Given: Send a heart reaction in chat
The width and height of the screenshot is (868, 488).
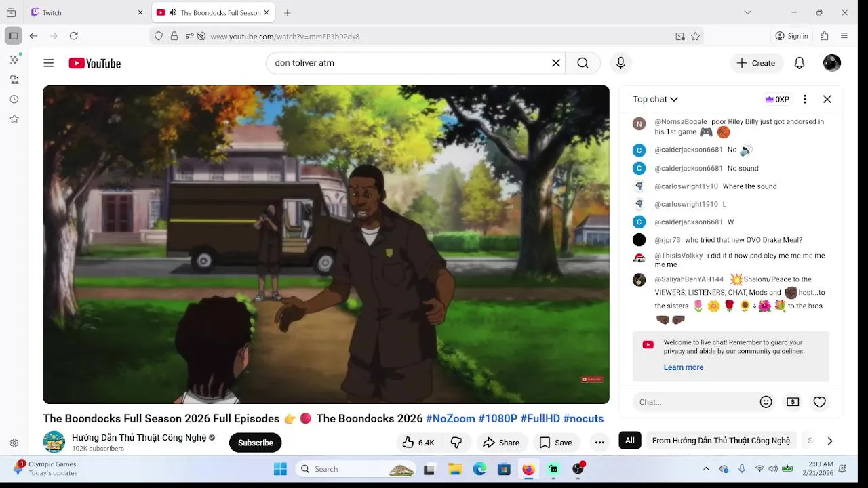Looking at the screenshot, I should (x=819, y=402).
